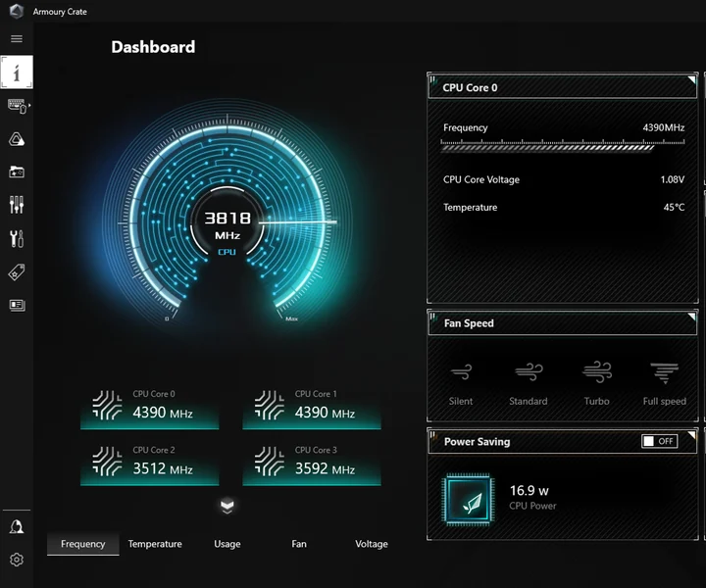Select the Full speed fan mode
706x588 pixels.
coord(664,383)
